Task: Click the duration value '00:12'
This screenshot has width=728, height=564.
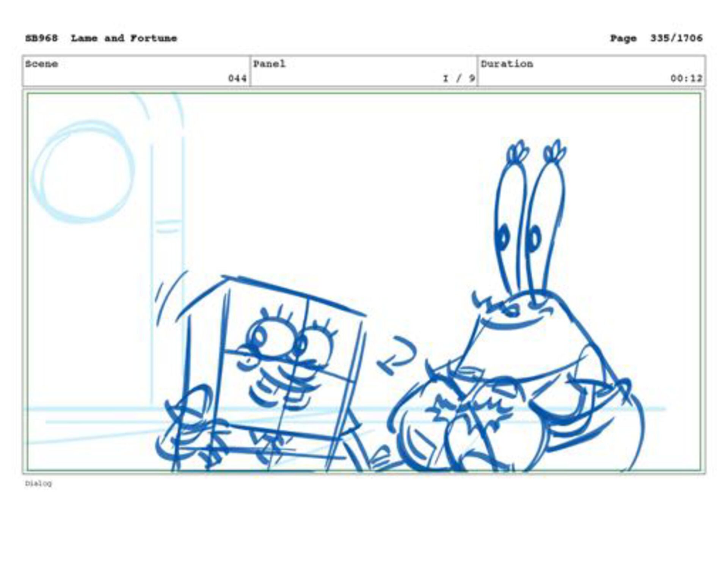Action: tap(686, 79)
